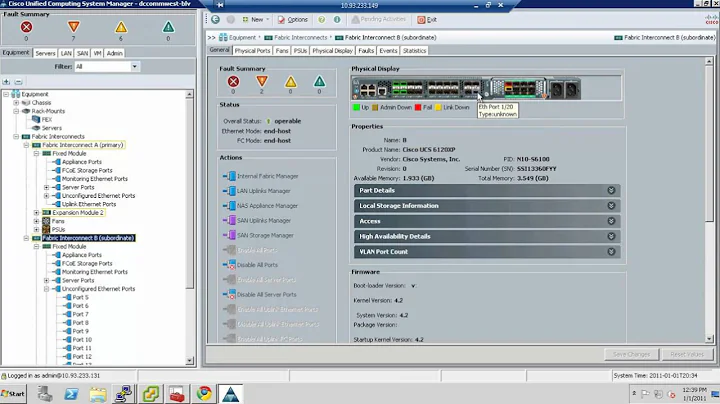Open Chrome from the taskbar
The width and height of the screenshot is (720, 404).
(204, 393)
